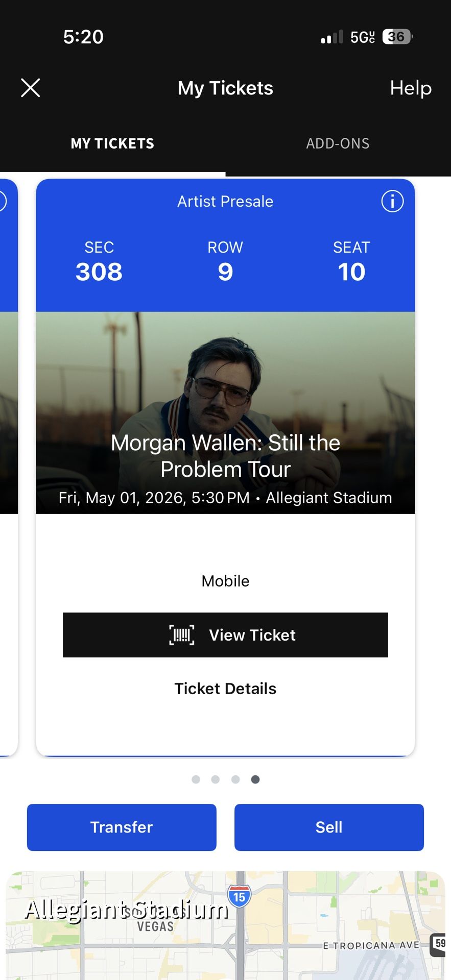
Task: Select the MY TICKETS tab
Action: pos(112,143)
